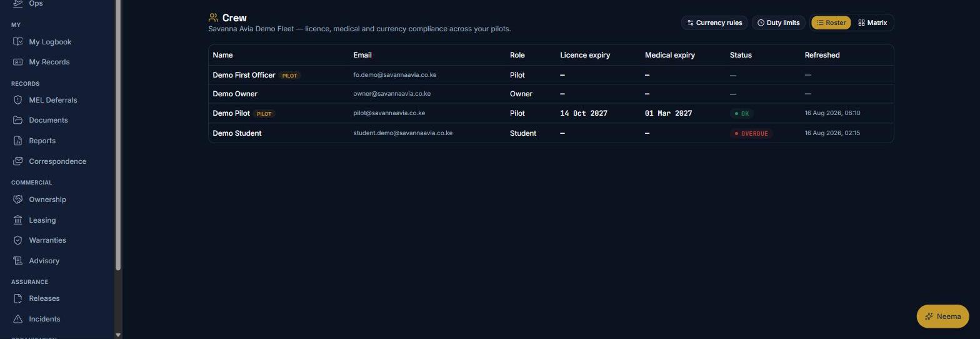The width and height of the screenshot is (980, 339).
Task: Click the PILOT tag beside Demo First Officer
Action: [x=290, y=76]
